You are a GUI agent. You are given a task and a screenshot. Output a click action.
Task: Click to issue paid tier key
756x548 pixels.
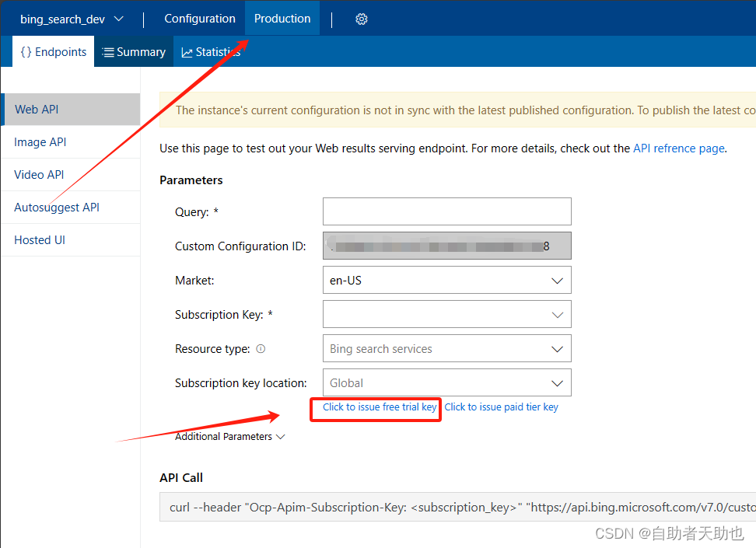tap(501, 407)
